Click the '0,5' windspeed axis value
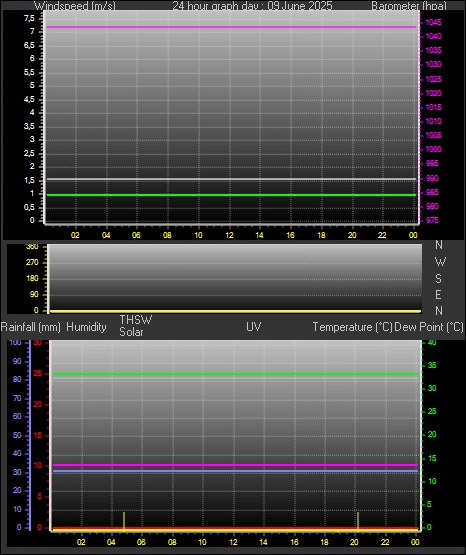Viewport: 466px width, 555px height. pyautogui.click(x=29, y=207)
